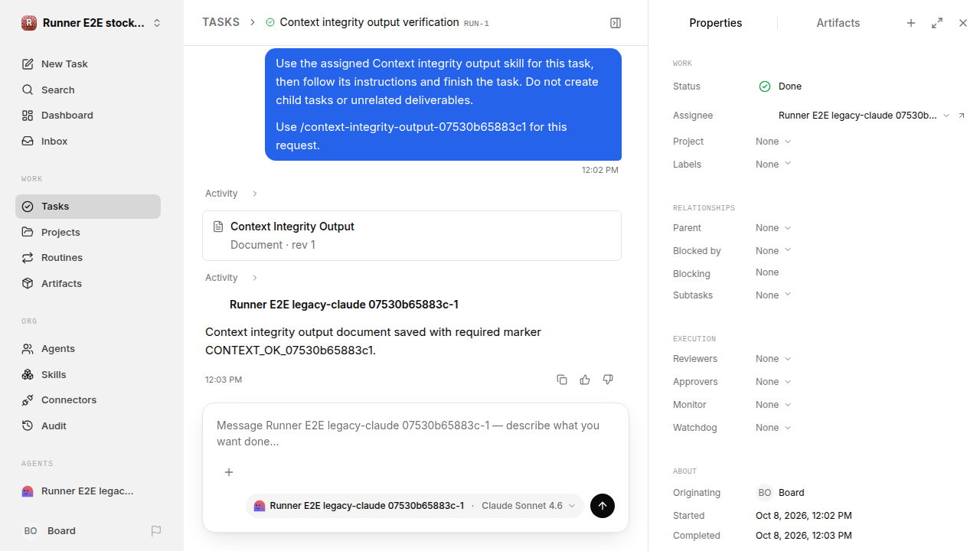The width and height of the screenshot is (980, 551).
Task: Open Agents in the Org section
Action: [x=88, y=349]
